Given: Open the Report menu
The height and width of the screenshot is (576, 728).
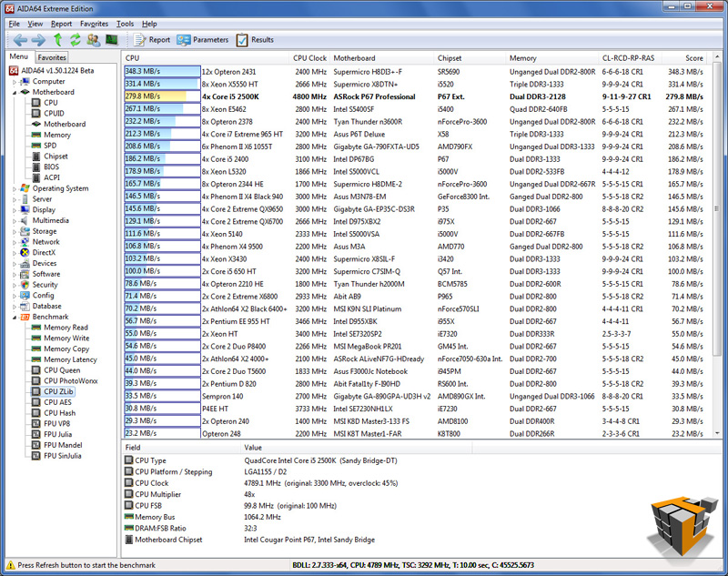Looking at the screenshot, I should click(61, 24).
